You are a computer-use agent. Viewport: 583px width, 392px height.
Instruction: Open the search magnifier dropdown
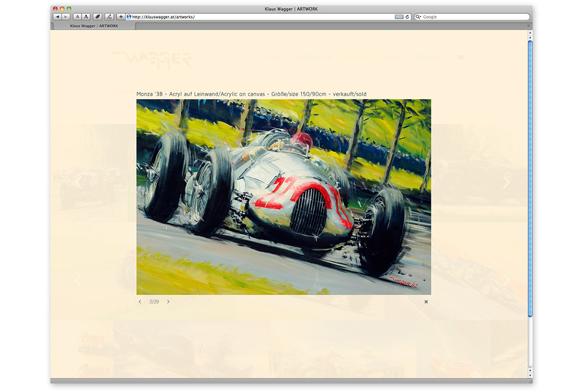point(418,17)
